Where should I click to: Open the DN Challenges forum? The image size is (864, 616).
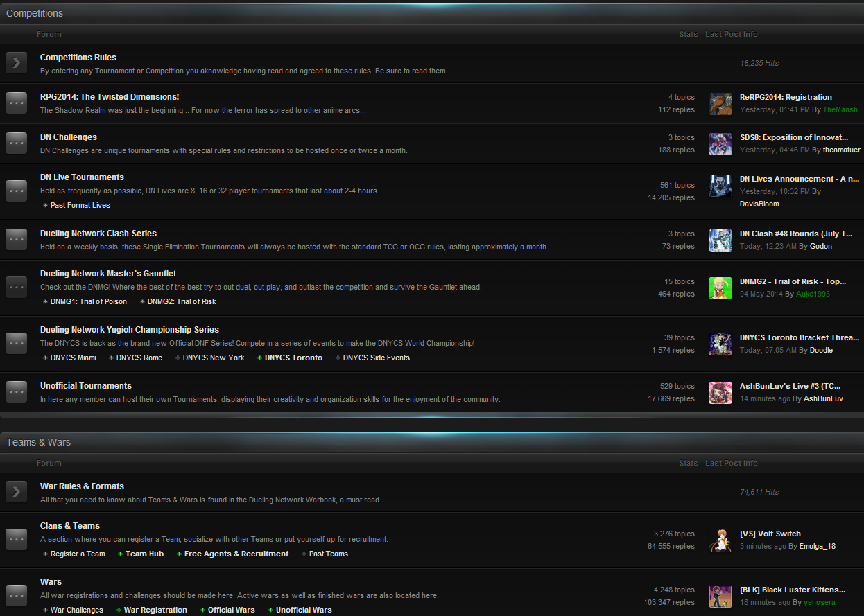click(x=69, y=137)
